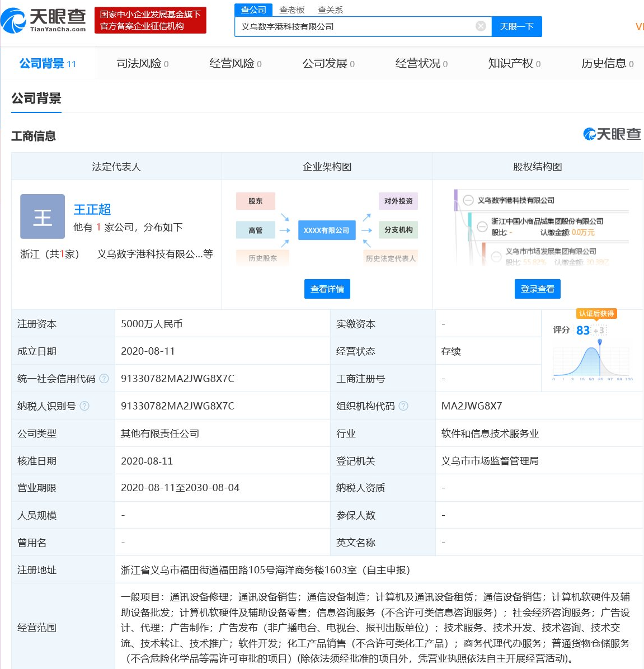Click the score distribution curve chart
The width and height of the screenshot is (644, 669).
click(x=592, y=361)
